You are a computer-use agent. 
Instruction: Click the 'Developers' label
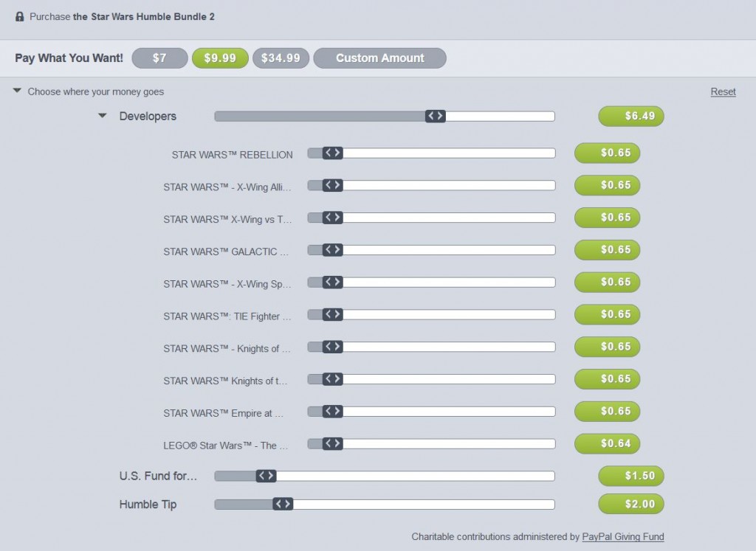(x=148, y=116)
